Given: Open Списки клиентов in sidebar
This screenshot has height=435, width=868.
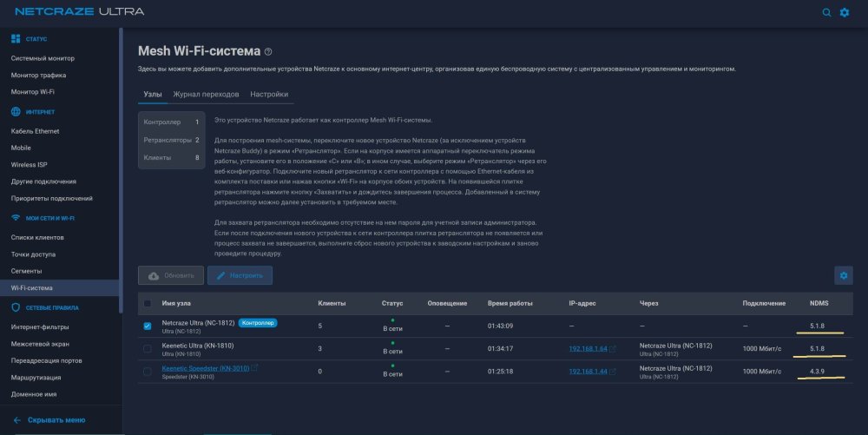Looking at the screenshot, I should pos(37,237).
